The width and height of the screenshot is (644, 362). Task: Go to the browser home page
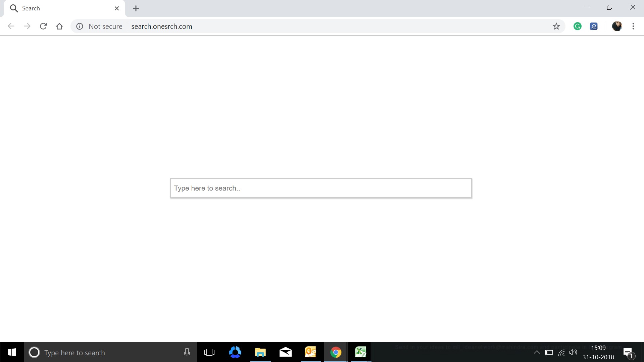click(x=59, y=26)
